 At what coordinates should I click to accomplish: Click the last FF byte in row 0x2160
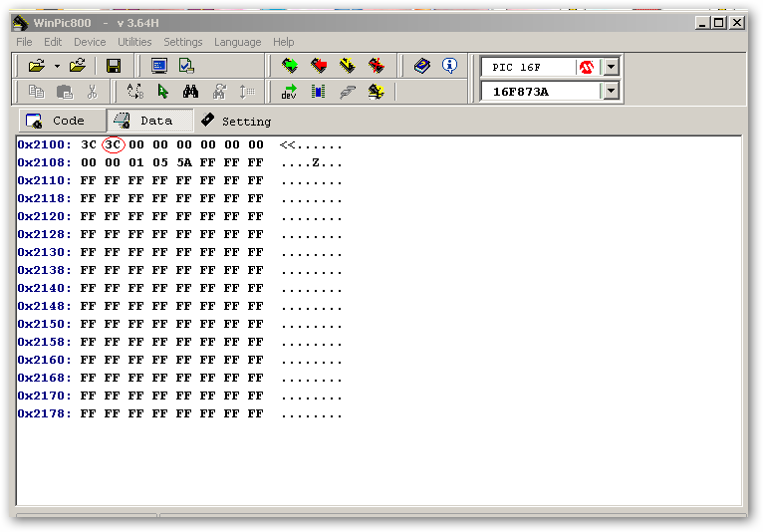click(255, 361)
